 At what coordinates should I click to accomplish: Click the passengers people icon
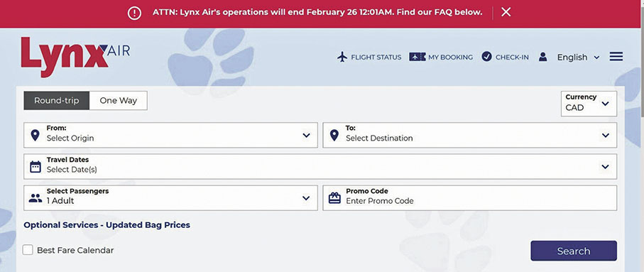pyautogui.click(x=36, y=198)
